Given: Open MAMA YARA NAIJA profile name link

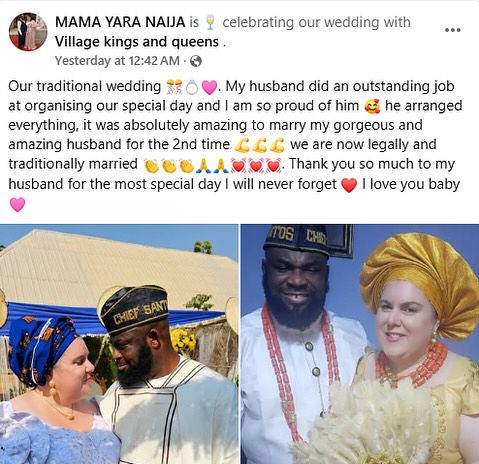Looking at the screenshot, I should pyautogui.click(x=120, y=22).
